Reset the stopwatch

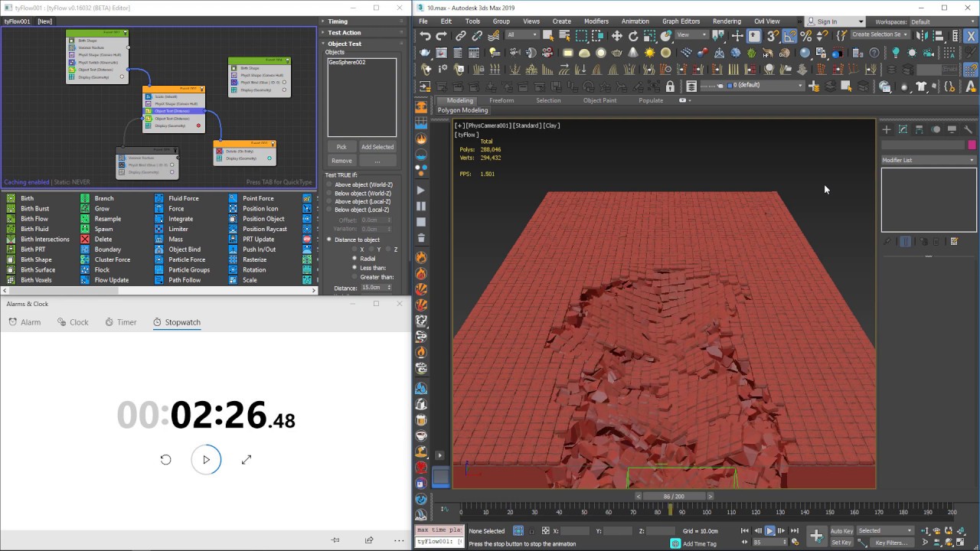click(165, 460)
